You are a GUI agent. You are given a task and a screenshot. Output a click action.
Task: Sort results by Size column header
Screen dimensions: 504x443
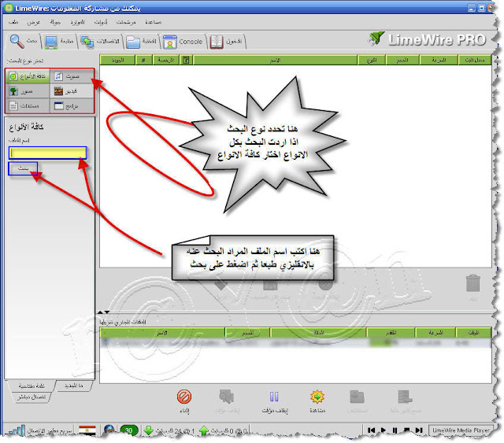(x=402, y=60)
